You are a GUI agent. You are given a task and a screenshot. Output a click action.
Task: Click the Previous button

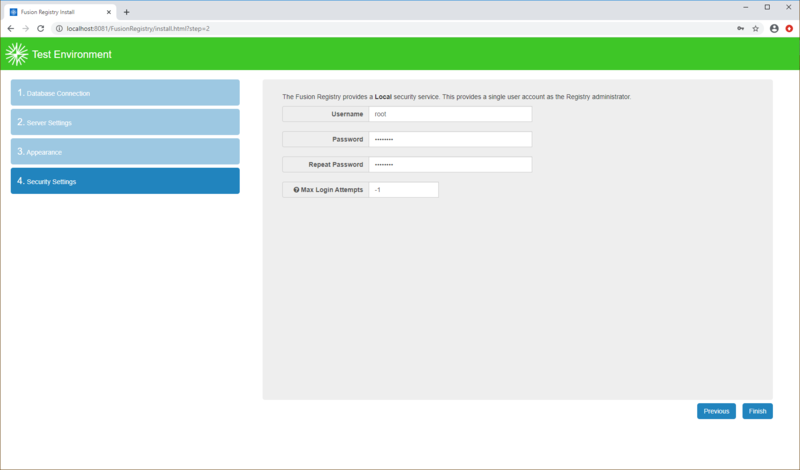point(716,411)
